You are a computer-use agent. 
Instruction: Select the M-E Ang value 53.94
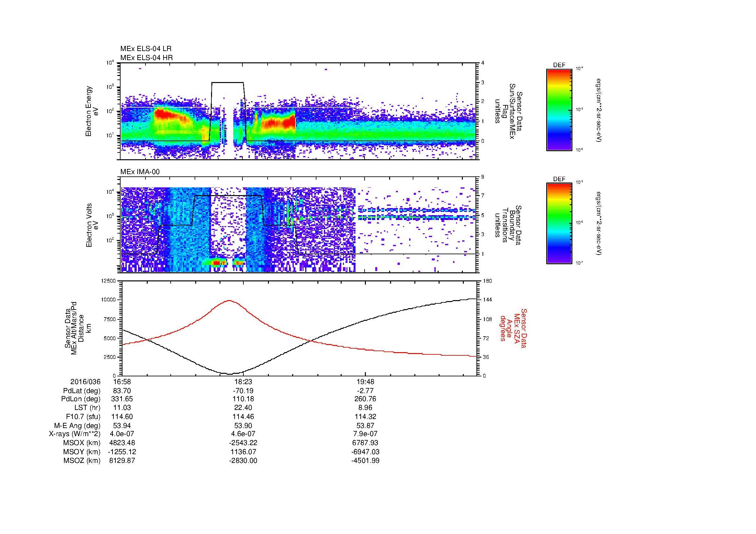coord(122,426)
